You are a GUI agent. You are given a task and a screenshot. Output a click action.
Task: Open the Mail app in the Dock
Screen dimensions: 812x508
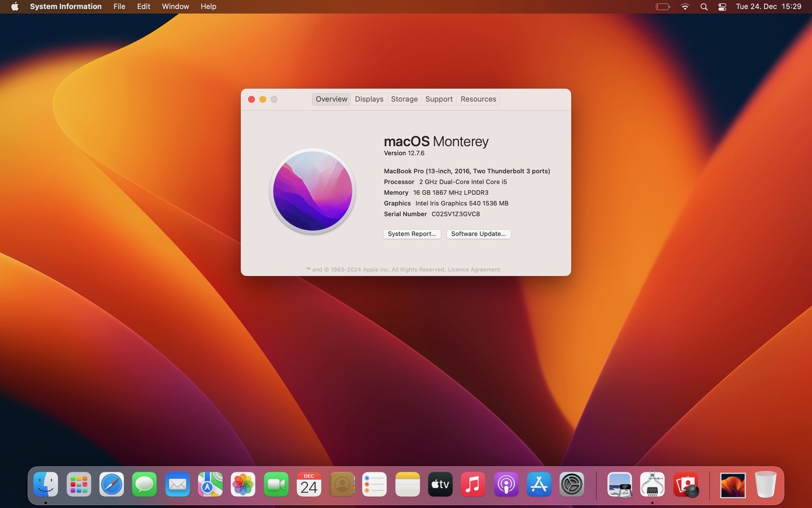[178, 485]
